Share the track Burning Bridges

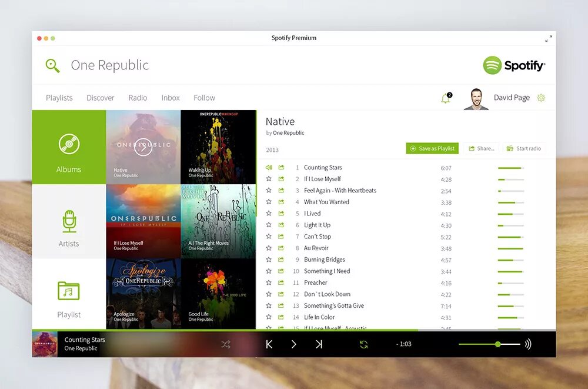coord(281,260)
